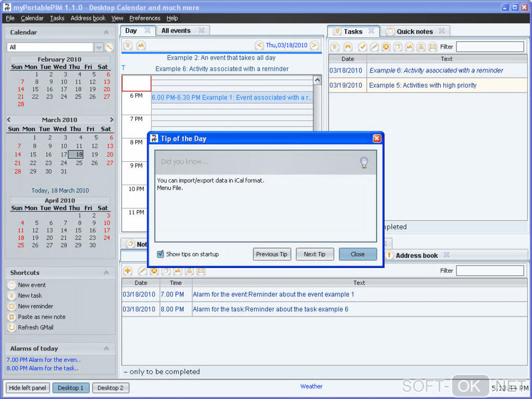This screenshot has height=399, width=532.
Task: Switch to Desktop 2
Action: [x=111, y=388]
